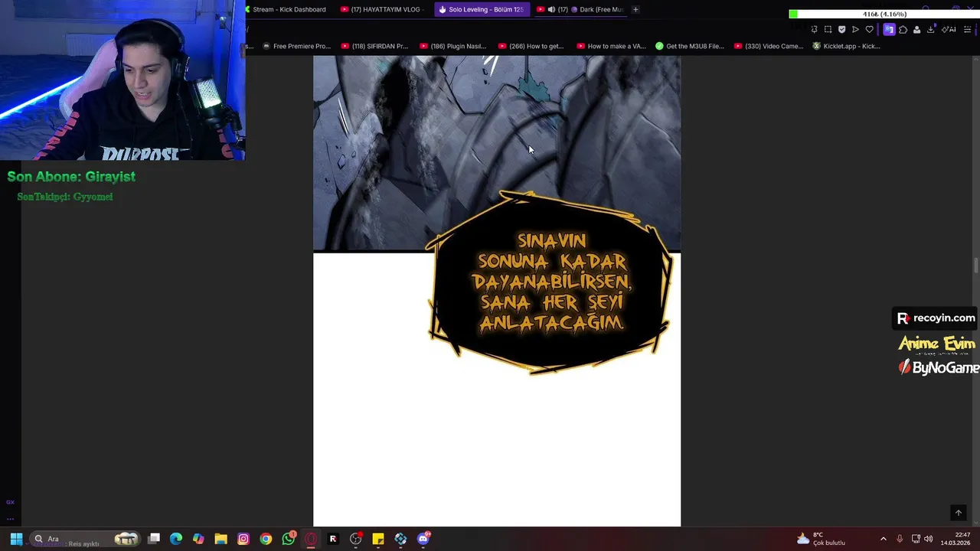This screenshot has width=980, height=551.
Task: Open the ad blocker shield icon
Action: 841,30
